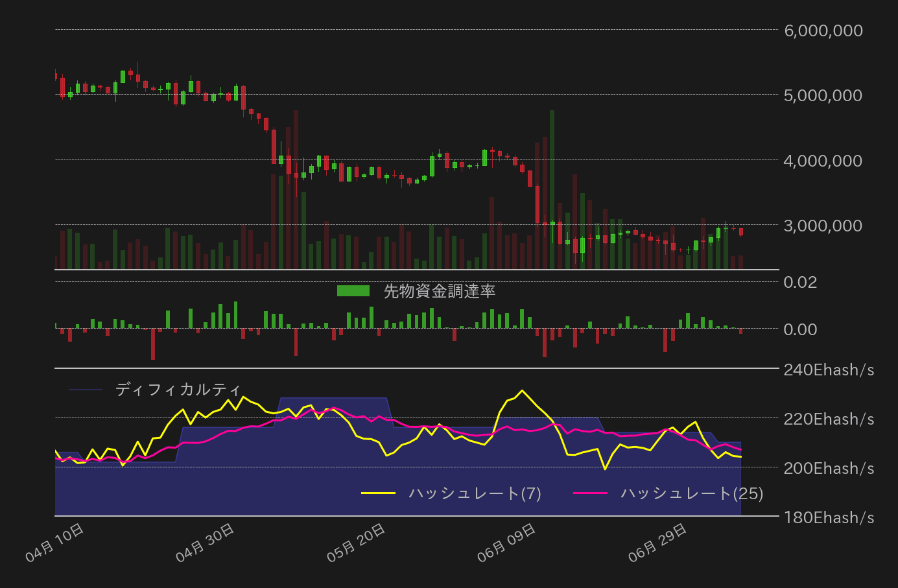
Task: Click the 0.00 funding rate gridline
Action: (x=389, y=329)
